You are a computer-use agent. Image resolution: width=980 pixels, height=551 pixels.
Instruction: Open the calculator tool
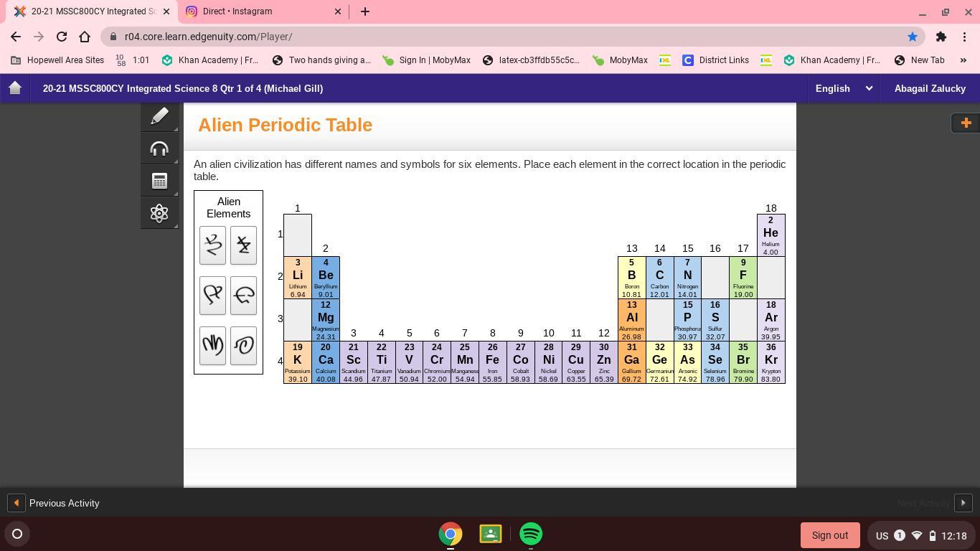[159, 181]
